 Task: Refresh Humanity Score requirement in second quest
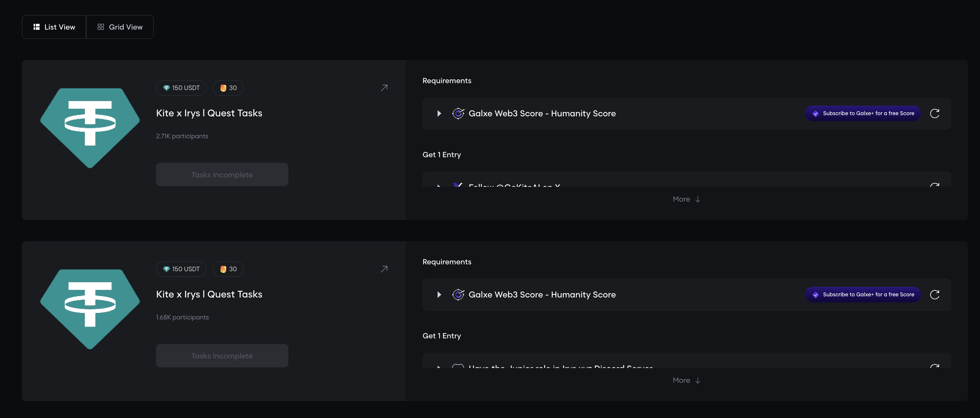(x=934, y=294)
